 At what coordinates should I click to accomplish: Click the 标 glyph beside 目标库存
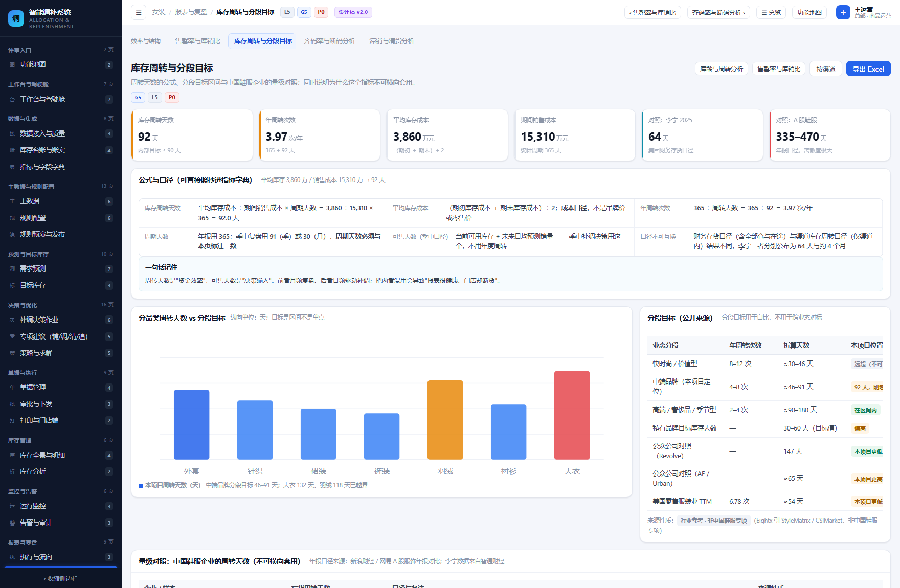12,286
